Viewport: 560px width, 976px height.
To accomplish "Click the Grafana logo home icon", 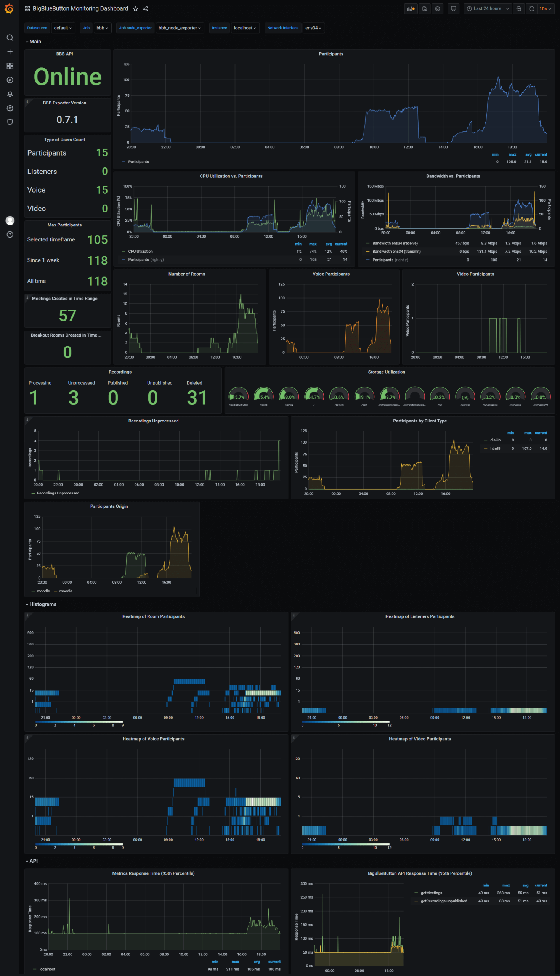I will pyautogui.click(x=9, y=8).
